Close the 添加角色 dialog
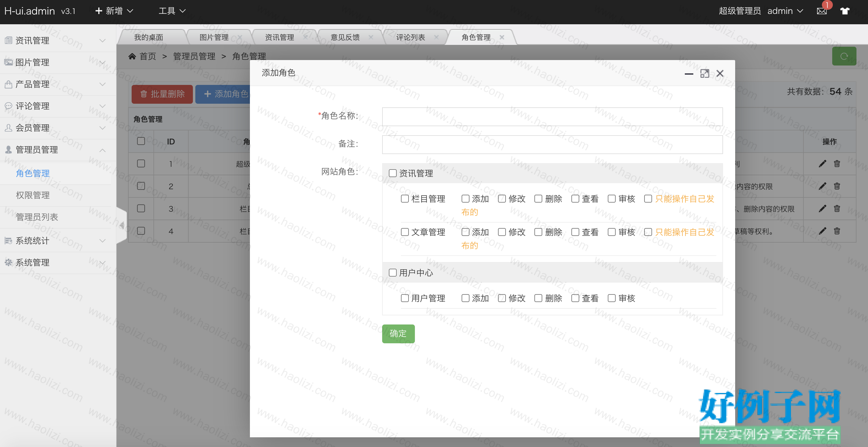 pos(720,73)
